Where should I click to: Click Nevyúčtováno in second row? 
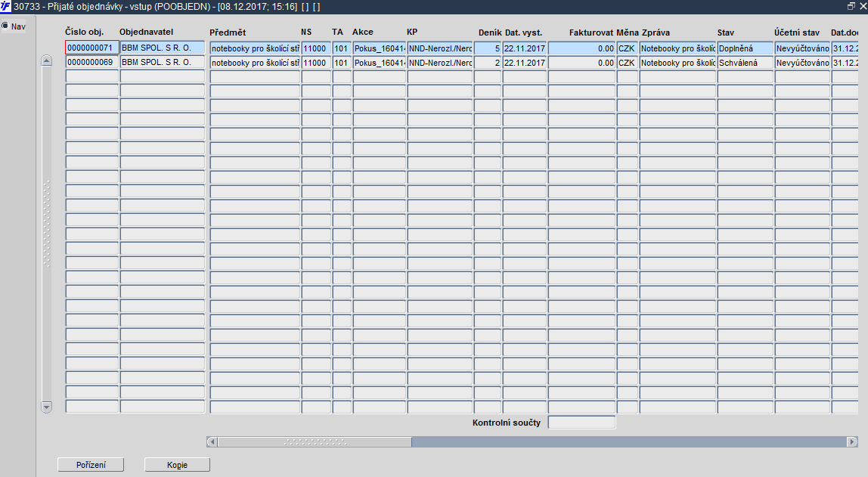click(802, 63)
